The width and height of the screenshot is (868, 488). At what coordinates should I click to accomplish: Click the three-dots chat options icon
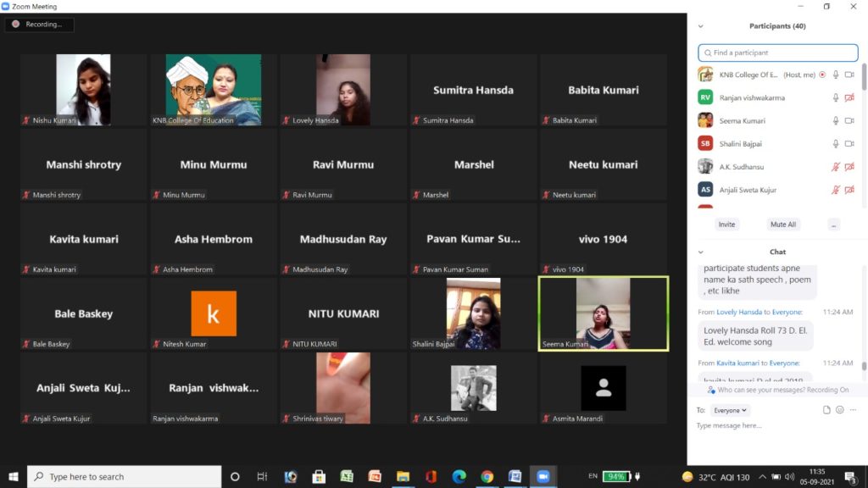(x=853, y=410)
